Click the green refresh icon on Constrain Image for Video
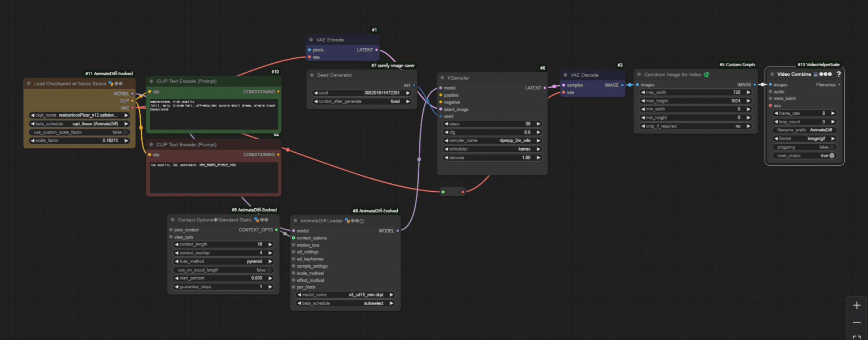Viewport: 868px width, 340px height. pyautogui.click(x=706, y=74)
